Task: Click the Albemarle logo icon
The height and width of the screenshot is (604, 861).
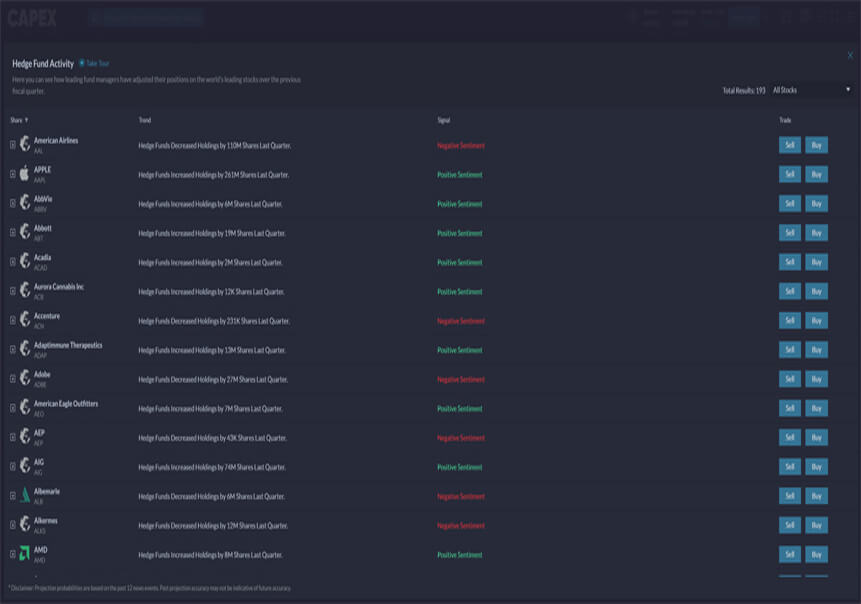Action: (x=25, y=496)
